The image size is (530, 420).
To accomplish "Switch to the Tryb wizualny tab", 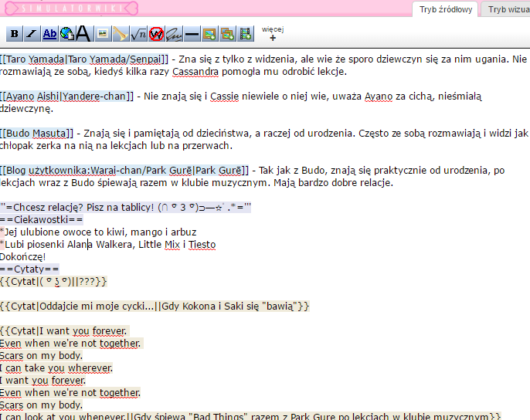I will click(505, 9).
